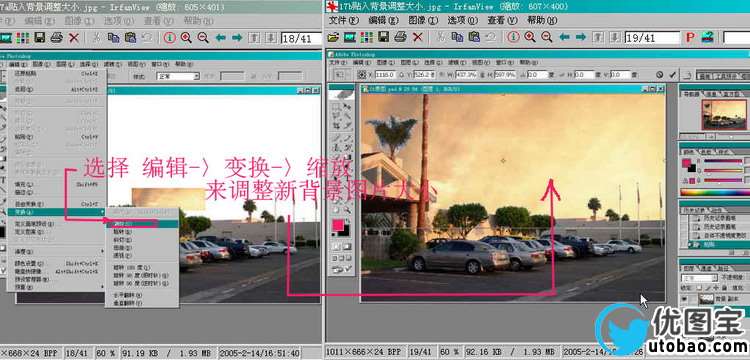Select highlighted 缩放 item in transform submenu
This screenshot has width=750, height=360.
[142, 224]
